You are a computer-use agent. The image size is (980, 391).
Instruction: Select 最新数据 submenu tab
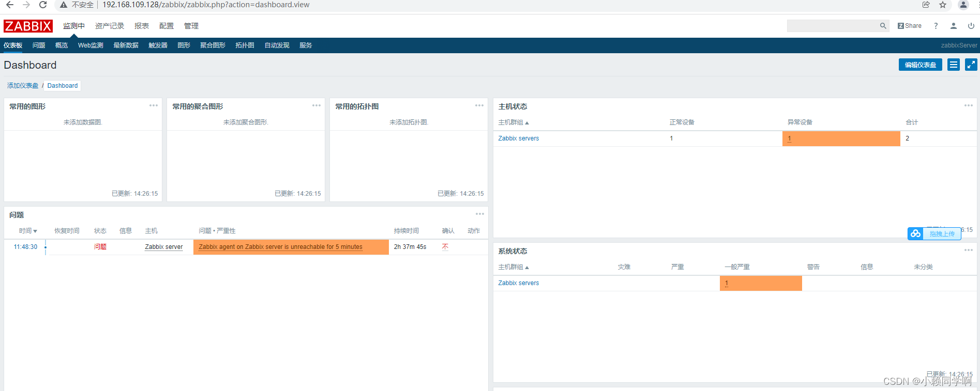(x=126, y=45)
